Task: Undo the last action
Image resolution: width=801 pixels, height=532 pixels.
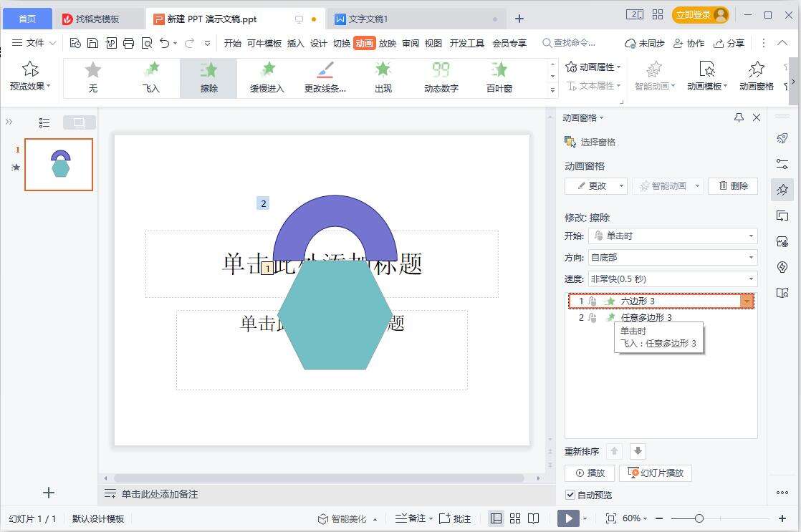Action: point(164,44)
